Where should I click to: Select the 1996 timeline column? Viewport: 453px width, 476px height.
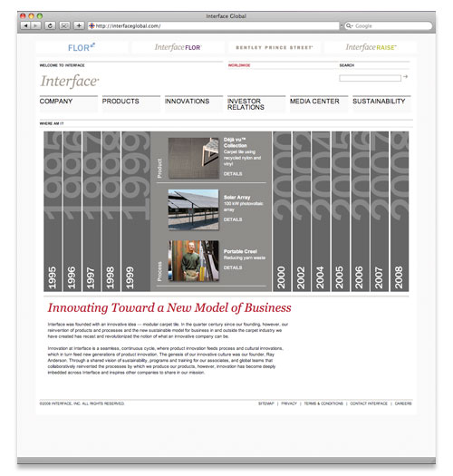[x=72, y=211]
